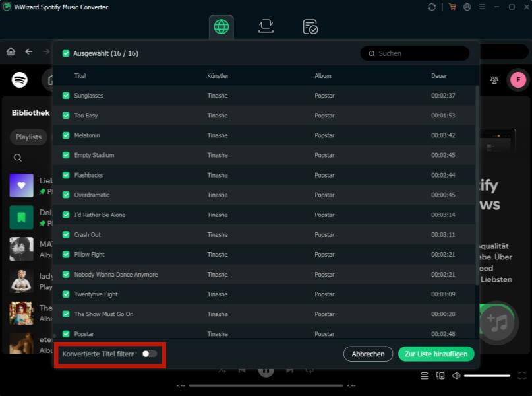
Task: Click the Titel column header
Action: pos(80,76)
